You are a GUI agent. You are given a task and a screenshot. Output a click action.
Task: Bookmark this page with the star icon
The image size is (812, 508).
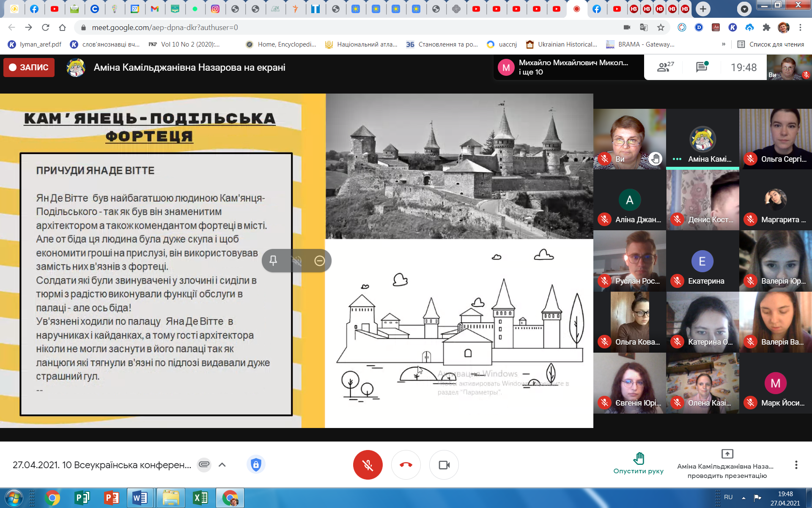[x=661, y=28]
